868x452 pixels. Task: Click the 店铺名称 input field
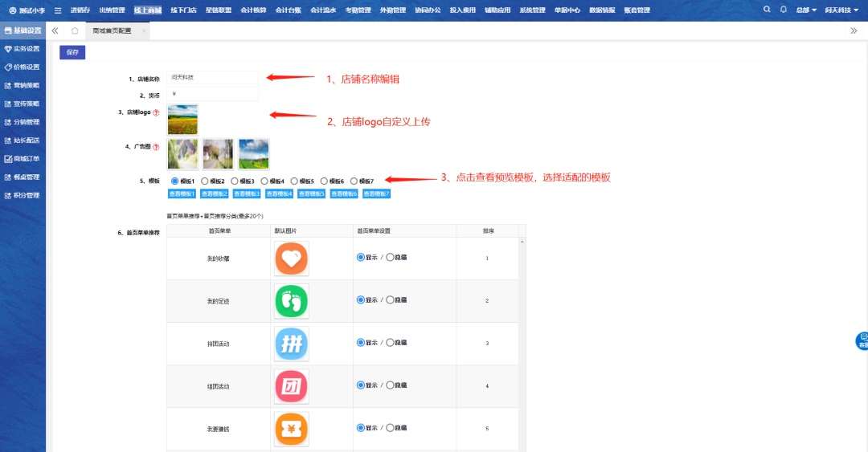pyautogui.click(x=214, y=78)
